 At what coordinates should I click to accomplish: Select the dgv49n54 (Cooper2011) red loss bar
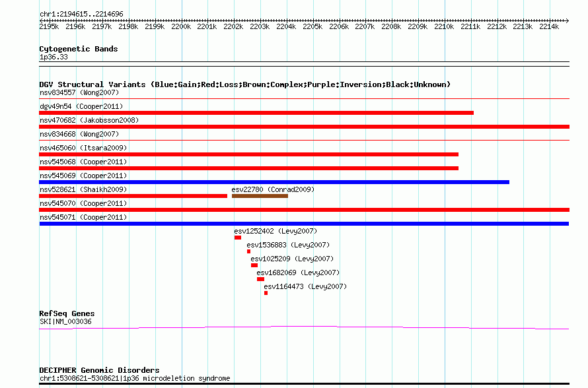(x=256, y=113)
